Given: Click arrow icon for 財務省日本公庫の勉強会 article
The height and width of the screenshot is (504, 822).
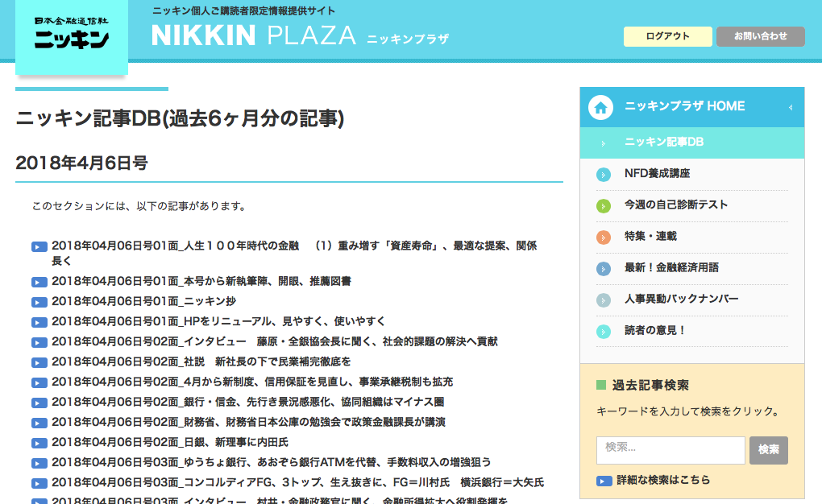Looking at the screenshot, I should 39,423.
